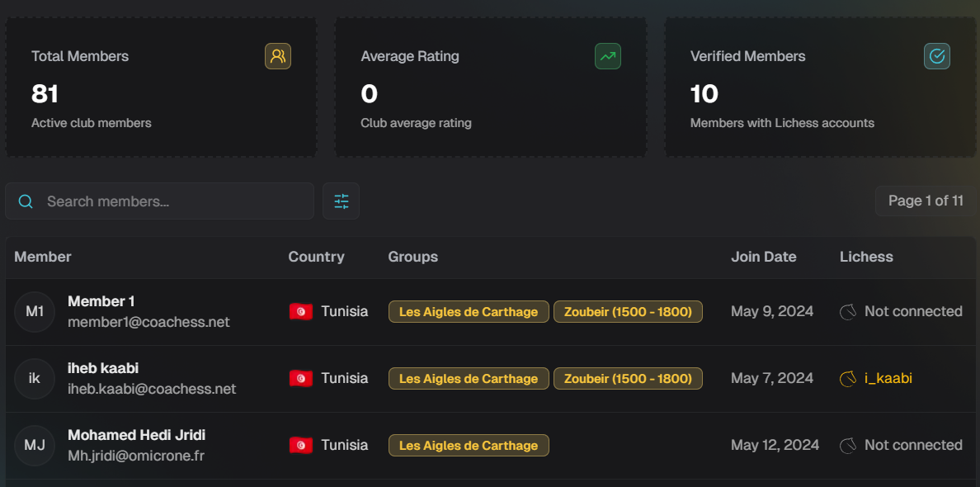Click the Average Rating value 0
This screenshot has width=980, height=487.
(x=370, y=94)
